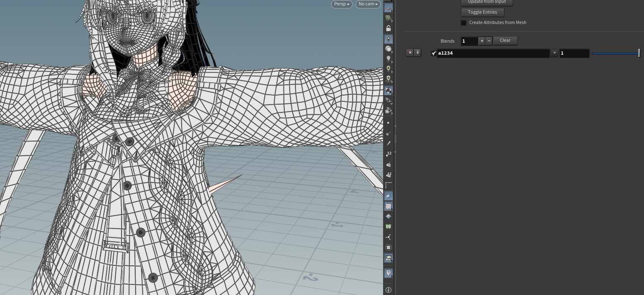Open the glasses-with-arrow display options icon
Image resolution: width=644 pixels, height=295 pixels.
point(388,111)
